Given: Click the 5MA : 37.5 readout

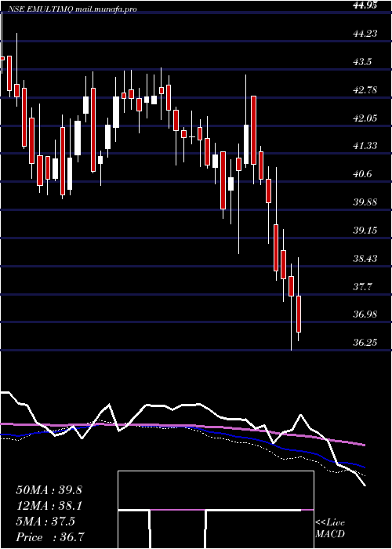Looking at the screenshot, I should point(46,522).
